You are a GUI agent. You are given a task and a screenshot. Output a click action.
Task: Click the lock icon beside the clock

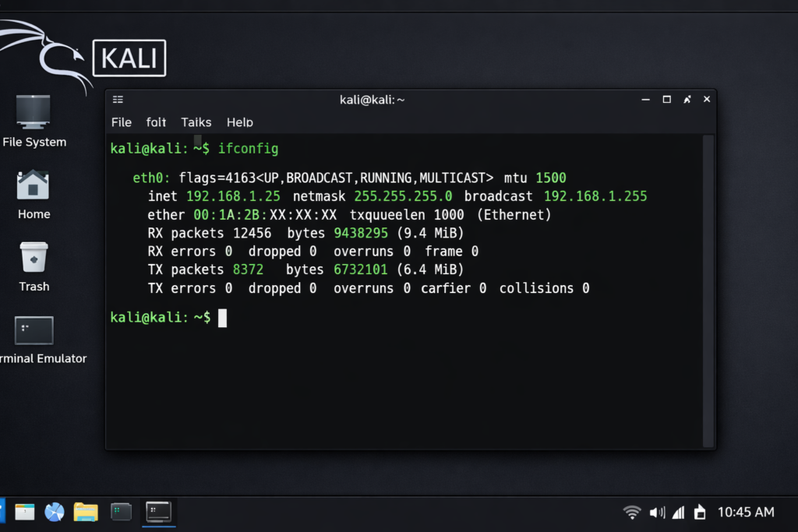pos(700,512)
